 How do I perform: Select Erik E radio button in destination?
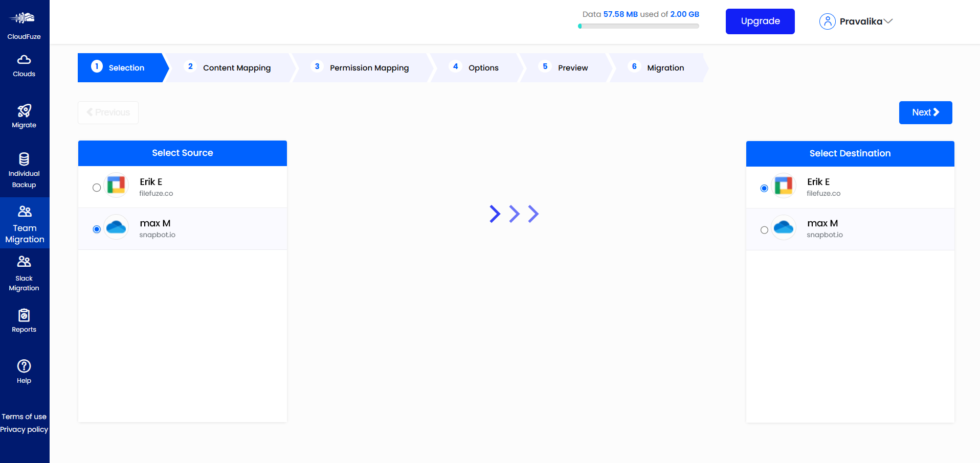pos(764,189)
